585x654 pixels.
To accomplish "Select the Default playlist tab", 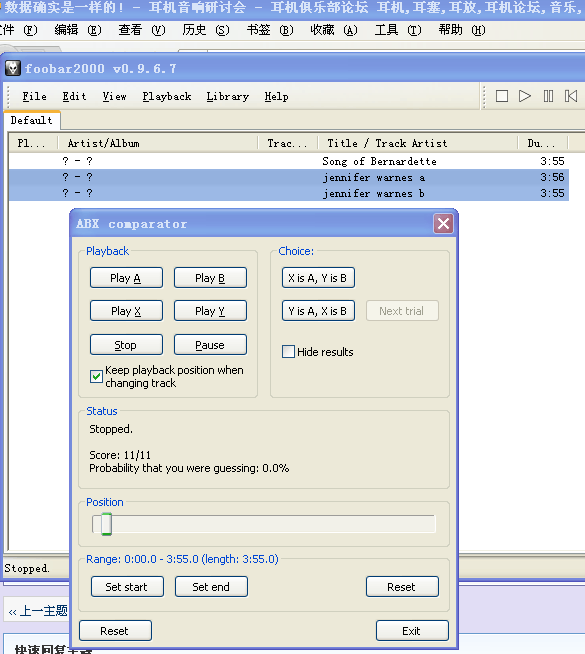I will pyautogui.click(x=32, y=120).
